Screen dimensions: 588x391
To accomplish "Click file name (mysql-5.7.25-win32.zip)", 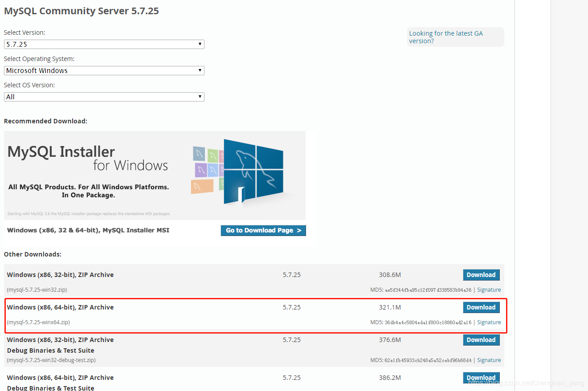I will point(37,289).
